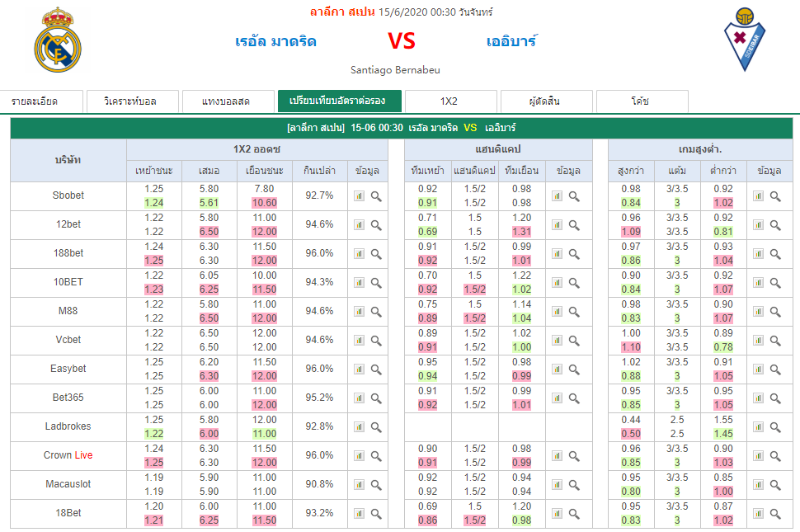
Task: Click the Macauslot handicap magnifier icon
Action: [574, 484]
